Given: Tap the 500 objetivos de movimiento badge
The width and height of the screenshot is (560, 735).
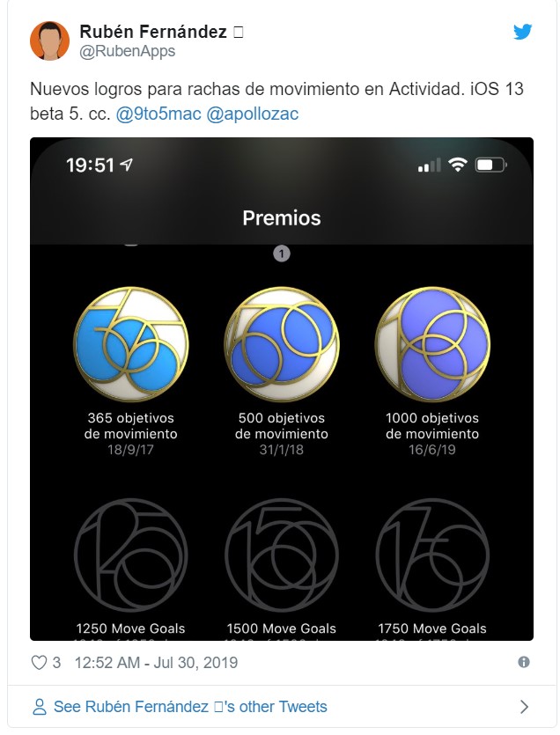Looking at the screenshot, I should click(282, 344).
